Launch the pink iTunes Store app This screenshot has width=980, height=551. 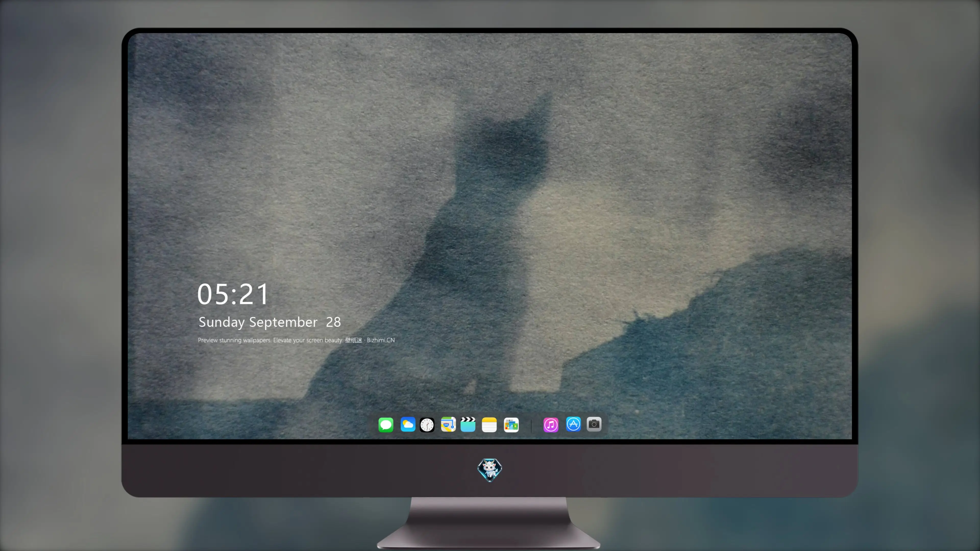pyautogui.click(x=551, y=425)
